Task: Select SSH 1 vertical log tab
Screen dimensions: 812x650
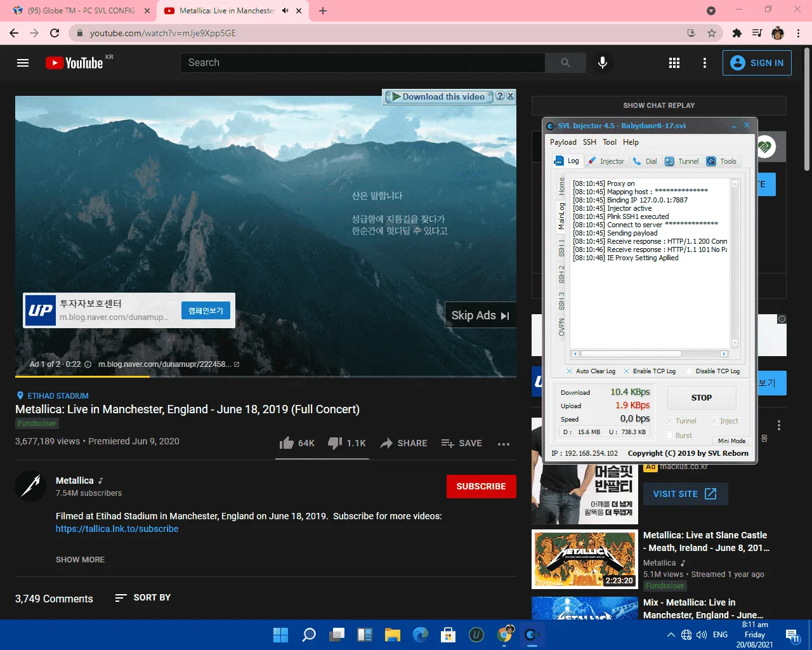Action: pyautogui.click(x=561, y=248)
